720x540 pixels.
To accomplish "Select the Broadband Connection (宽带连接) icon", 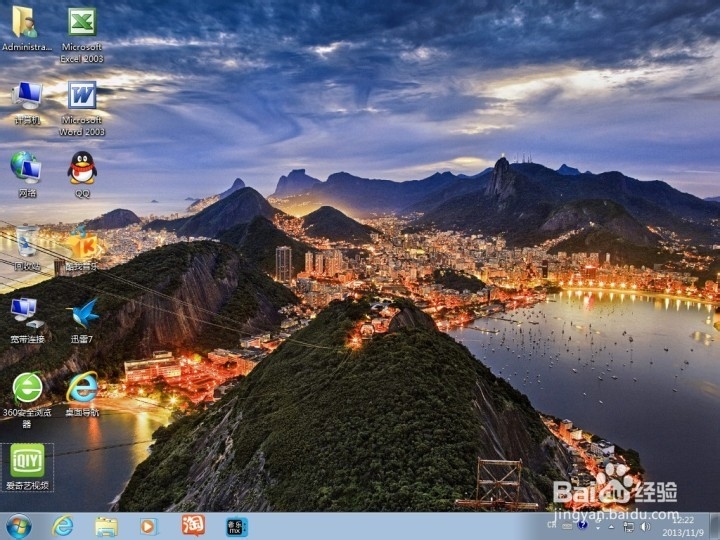I will coord(27,320).
